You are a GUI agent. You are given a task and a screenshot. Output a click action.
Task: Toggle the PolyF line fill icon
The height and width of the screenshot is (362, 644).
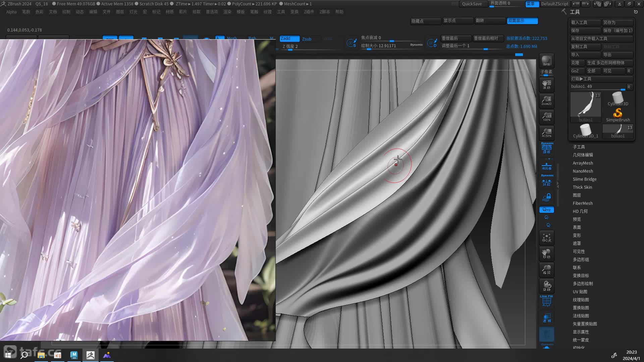click(546, 301)
